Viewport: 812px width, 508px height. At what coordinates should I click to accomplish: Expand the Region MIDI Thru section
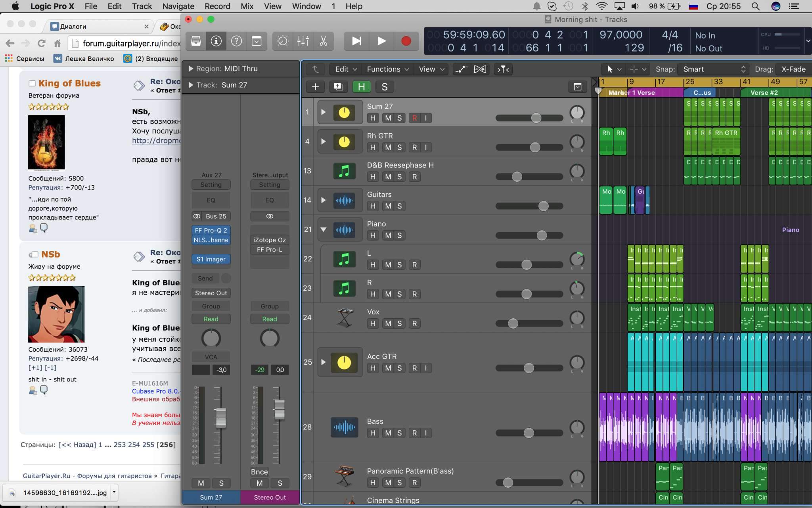click(x=191, y=69)
